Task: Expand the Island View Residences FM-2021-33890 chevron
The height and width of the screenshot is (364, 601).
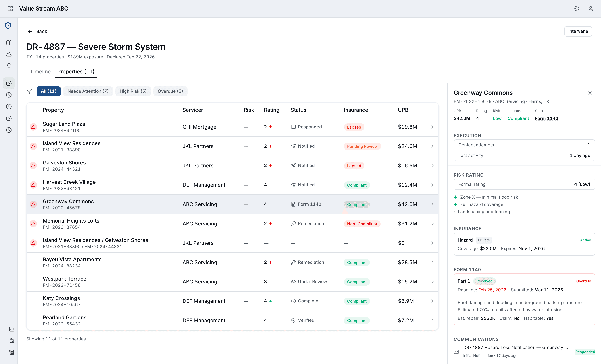Action: (x=432, y=146)
